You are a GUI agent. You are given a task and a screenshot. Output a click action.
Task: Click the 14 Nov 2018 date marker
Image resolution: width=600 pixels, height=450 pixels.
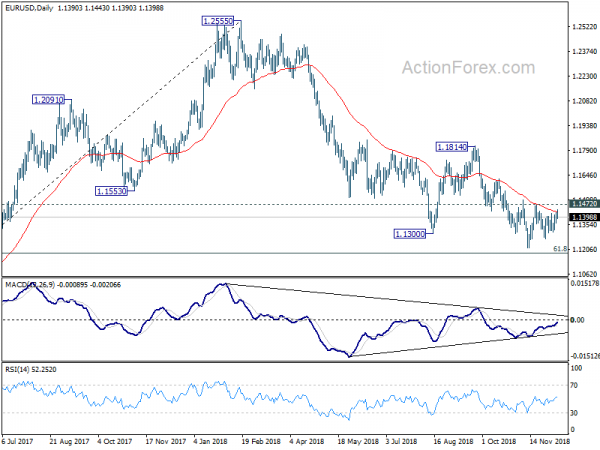(x=549, y=441)
